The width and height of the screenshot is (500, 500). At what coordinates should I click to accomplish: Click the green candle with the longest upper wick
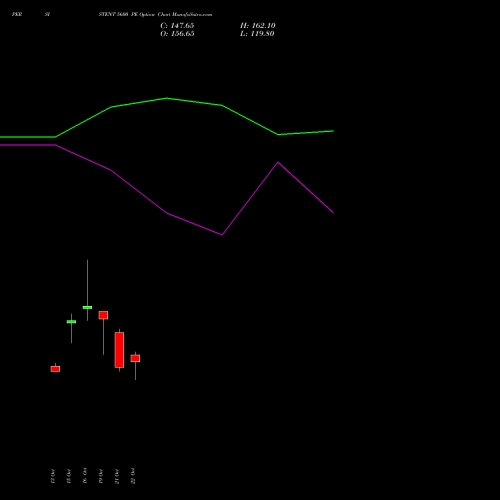(87, 307)
